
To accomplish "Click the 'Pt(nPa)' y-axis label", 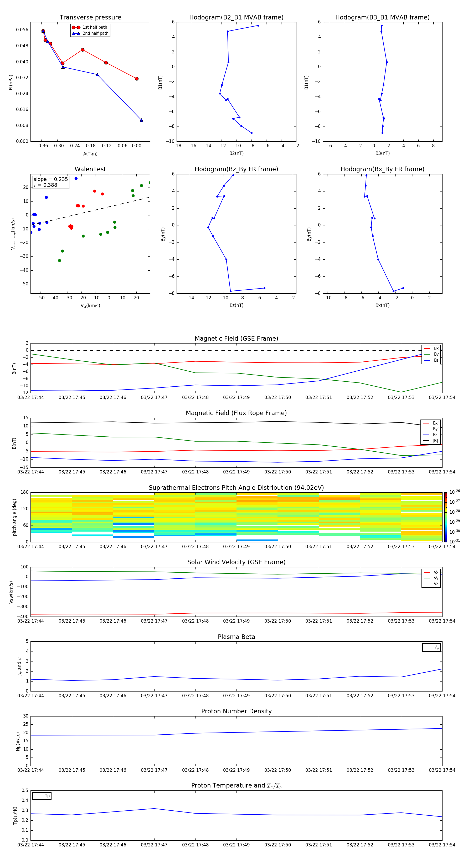I will pyautogui.click(x=11, y=82).
